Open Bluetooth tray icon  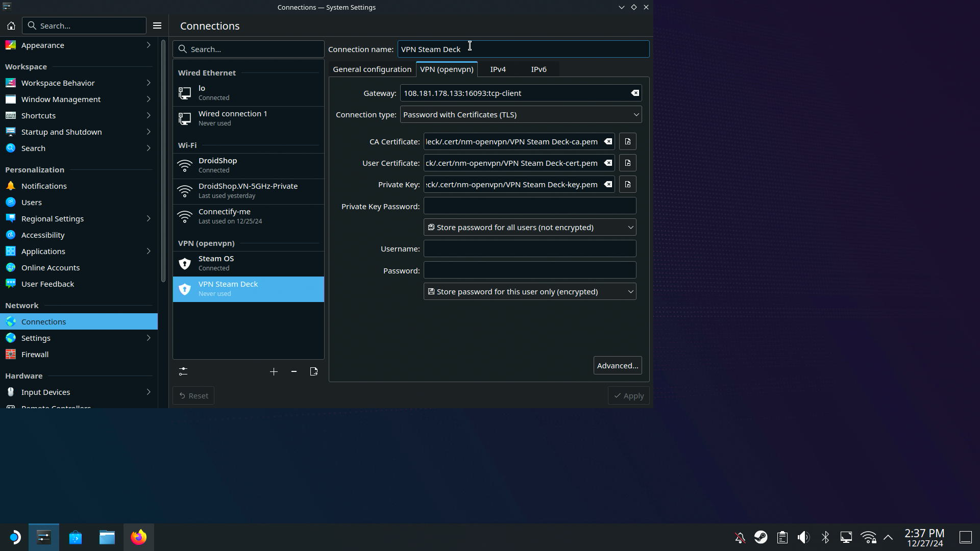[825, 537]
